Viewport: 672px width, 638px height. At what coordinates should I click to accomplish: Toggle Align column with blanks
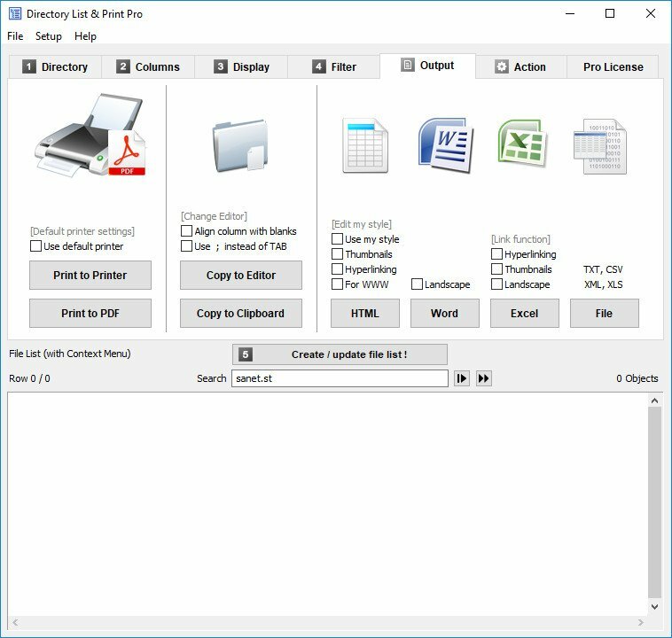pos(187,231)
